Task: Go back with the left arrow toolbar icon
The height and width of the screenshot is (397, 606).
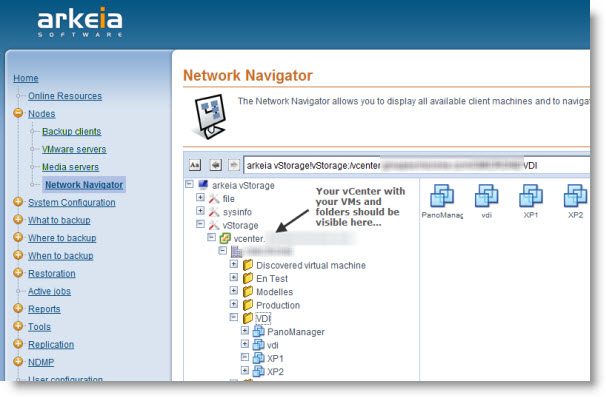Action: pyautogui.click(x=216, y=165)
